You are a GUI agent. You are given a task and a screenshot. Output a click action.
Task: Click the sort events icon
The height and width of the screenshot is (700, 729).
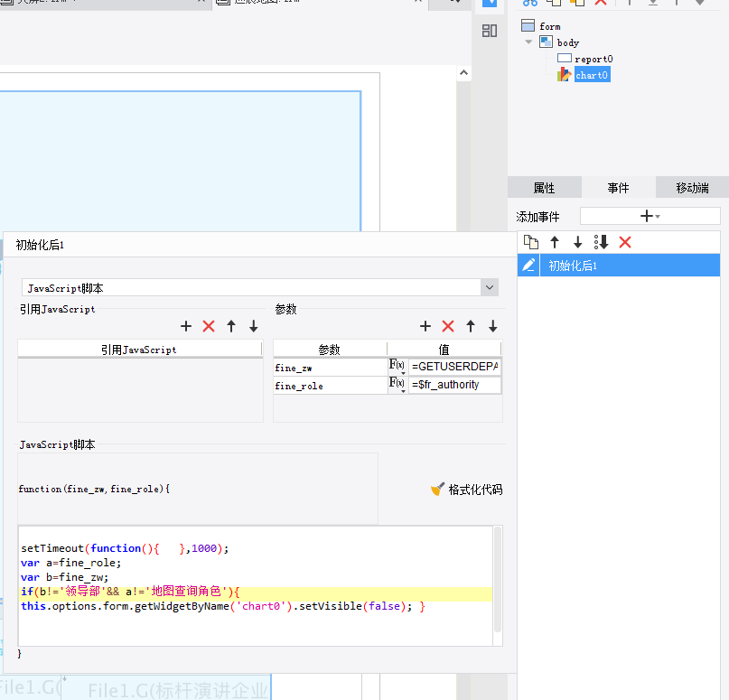(x=602, y=242)
